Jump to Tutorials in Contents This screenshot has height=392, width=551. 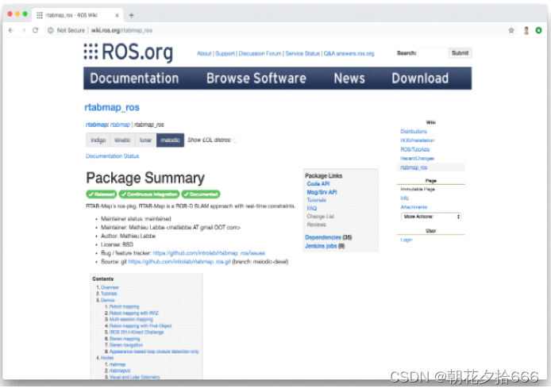(x=109, y=294)
